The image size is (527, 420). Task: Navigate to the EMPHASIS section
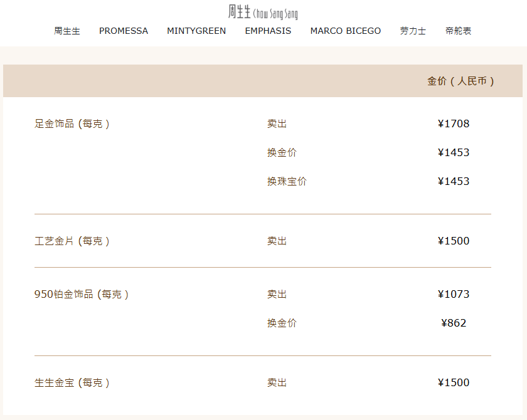[x=268, y=31]
